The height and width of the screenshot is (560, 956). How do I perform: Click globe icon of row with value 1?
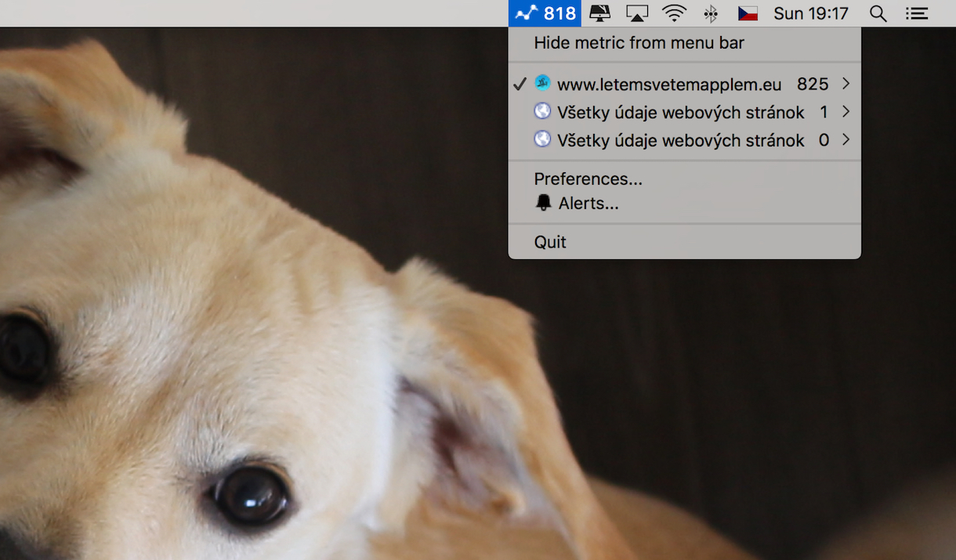[x=542, y=111]
